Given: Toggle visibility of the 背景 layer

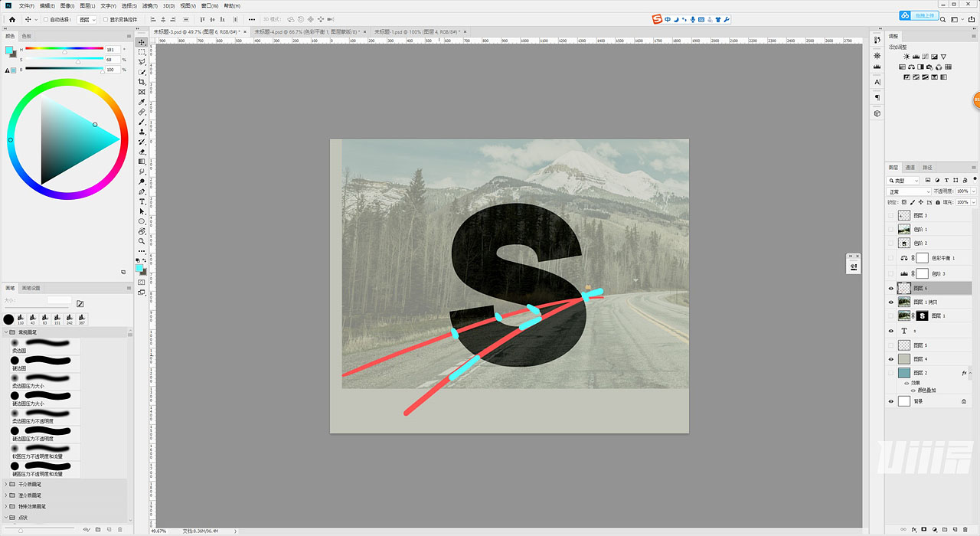Looking at the screenshot, I should (890, 400).
